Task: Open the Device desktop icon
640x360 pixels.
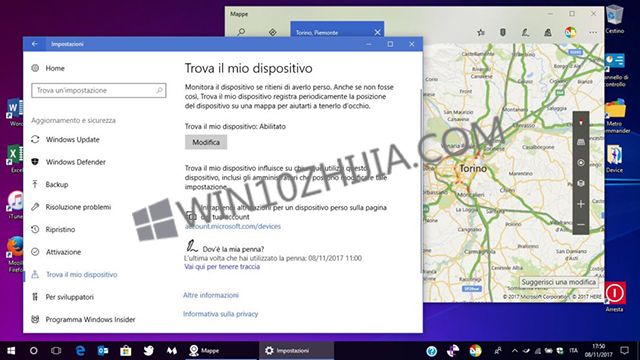Action: tap(615, 159)
